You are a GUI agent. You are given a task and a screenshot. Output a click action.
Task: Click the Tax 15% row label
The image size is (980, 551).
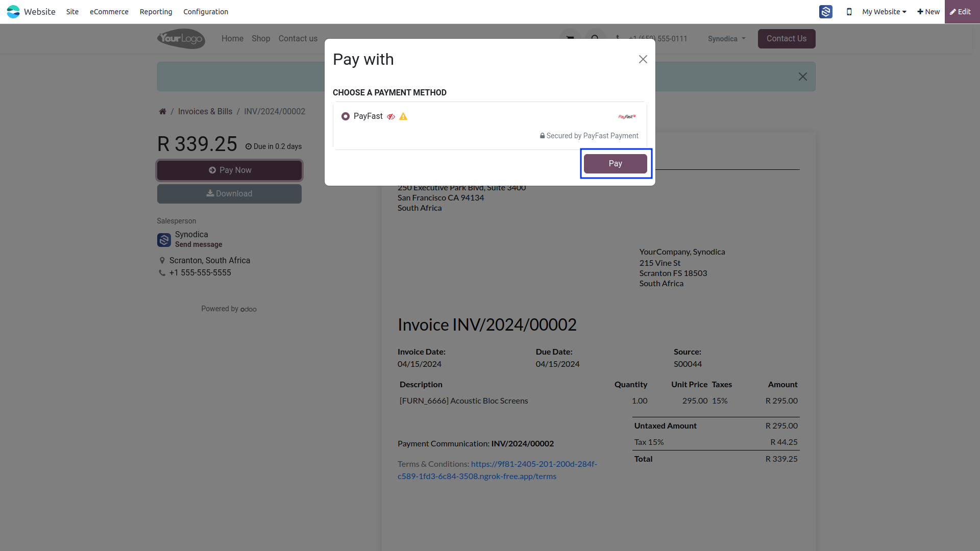[x=649, y=442]
